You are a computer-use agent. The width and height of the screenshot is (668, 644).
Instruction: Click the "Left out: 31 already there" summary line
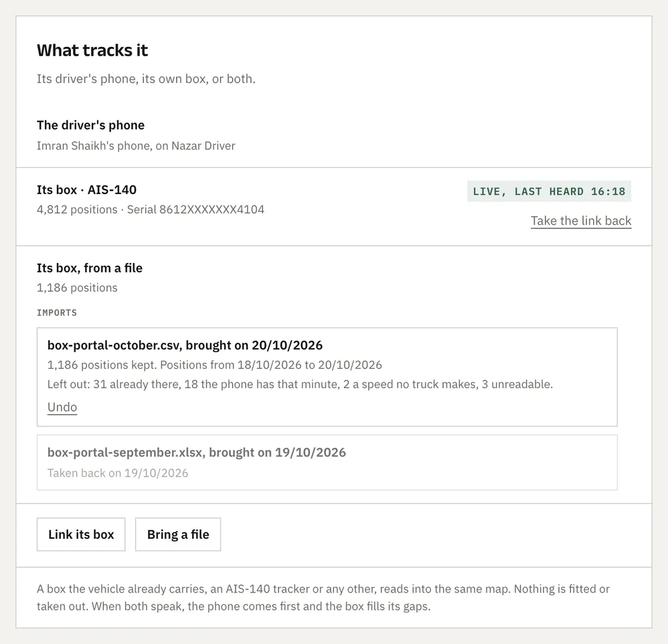300,384
